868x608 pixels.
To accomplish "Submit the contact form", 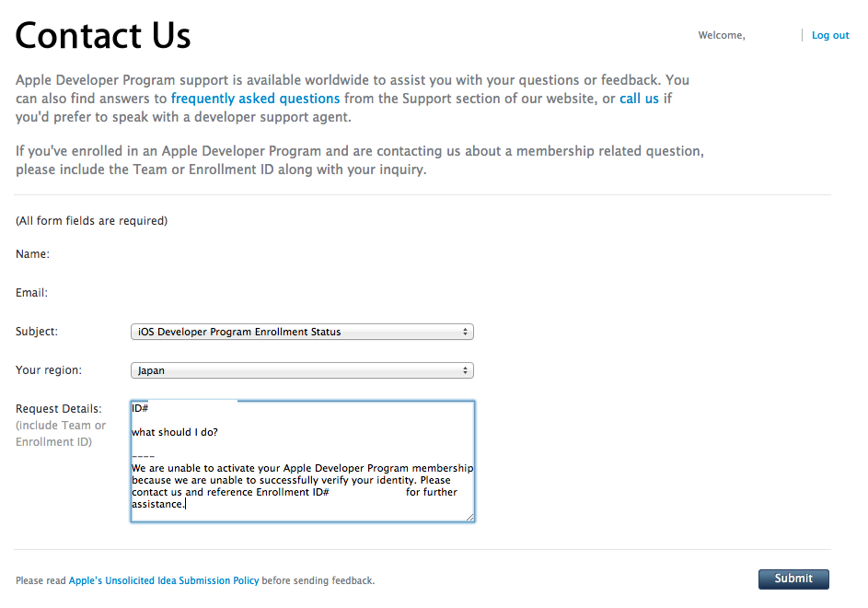I will (x=793, y=579).
